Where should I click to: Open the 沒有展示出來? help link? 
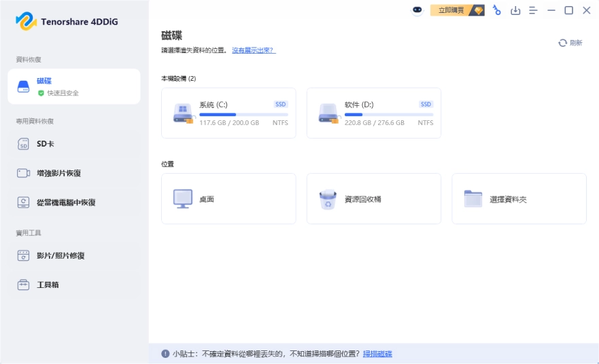[x=254, y=50]
